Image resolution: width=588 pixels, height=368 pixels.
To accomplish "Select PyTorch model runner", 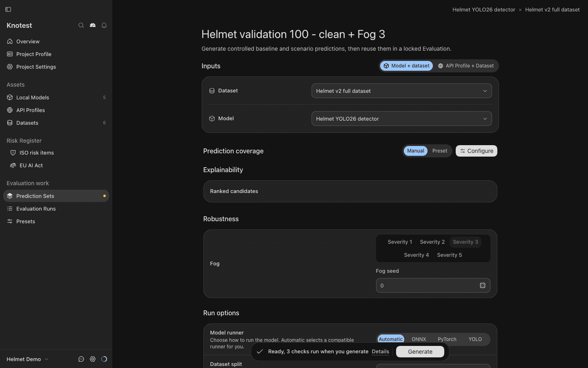I will click(x=447, y=339).
